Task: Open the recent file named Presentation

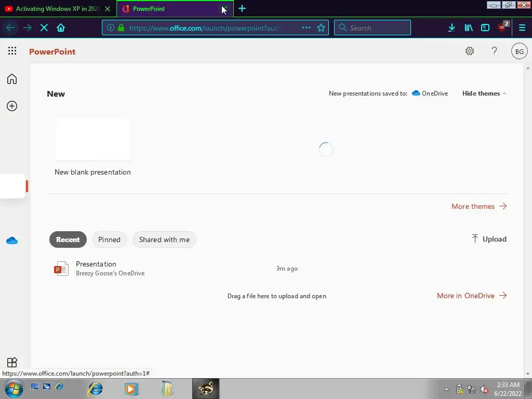Action: pyautogui.click(x=96, y=264)
